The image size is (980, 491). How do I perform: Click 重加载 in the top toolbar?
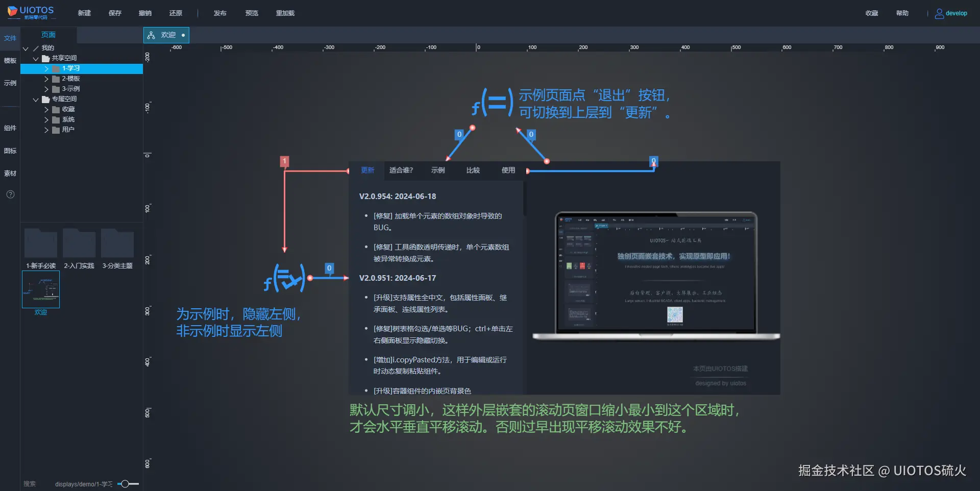pos(285,13)
